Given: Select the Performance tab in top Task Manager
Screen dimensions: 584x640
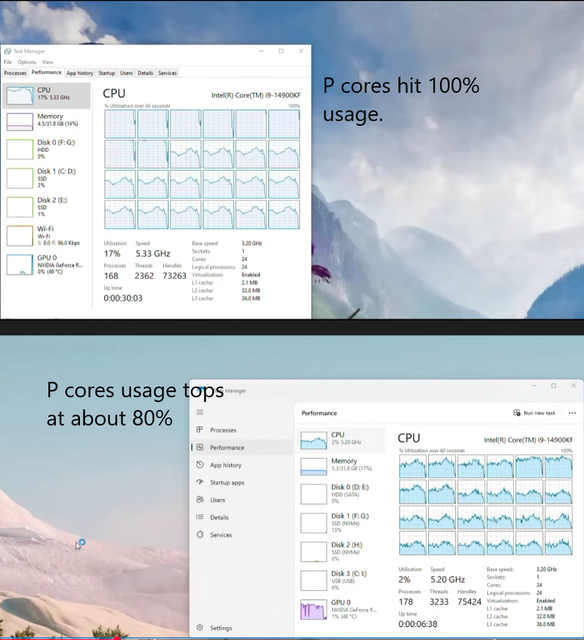Looking at the screenshot, I should (x=47, y=72).
